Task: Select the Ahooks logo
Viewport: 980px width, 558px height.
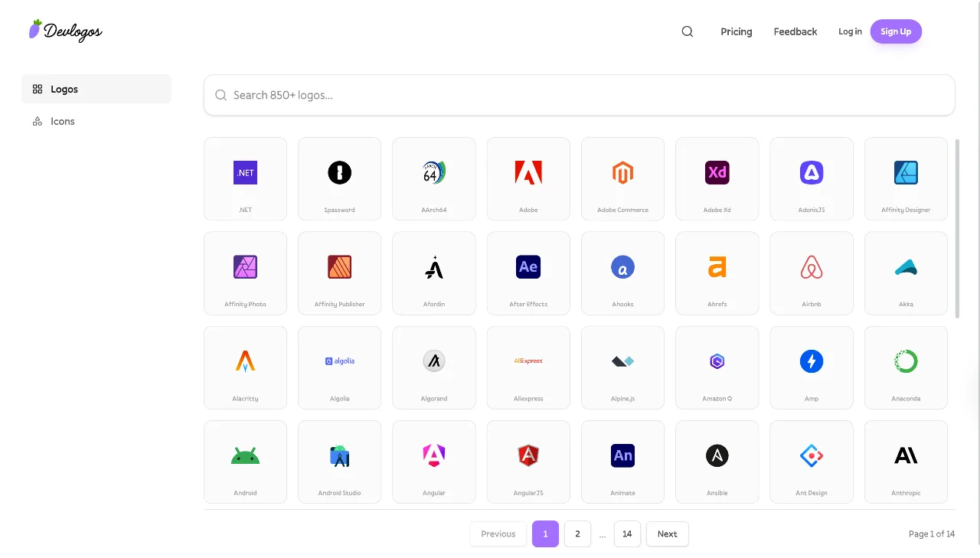Action: click(x=622, y=273)
